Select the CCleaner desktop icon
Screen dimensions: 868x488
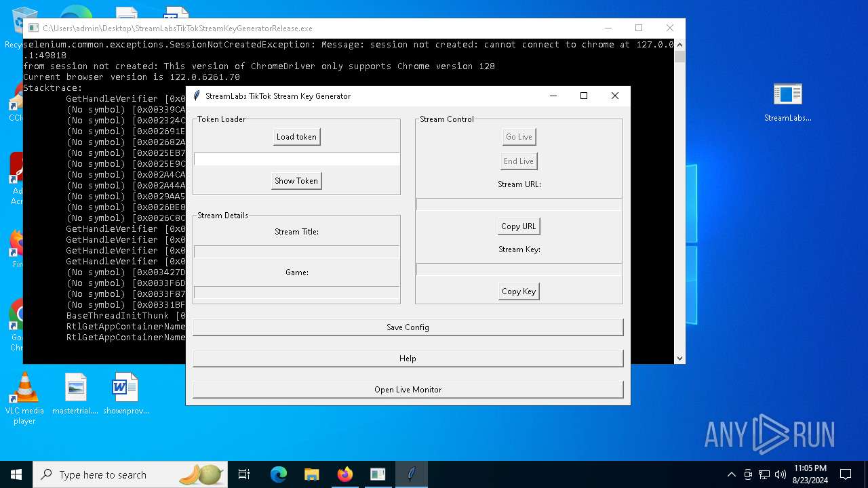16,102
